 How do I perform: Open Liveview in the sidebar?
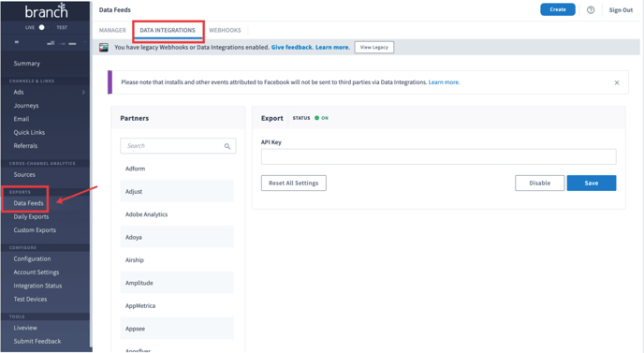pos(25,328)
